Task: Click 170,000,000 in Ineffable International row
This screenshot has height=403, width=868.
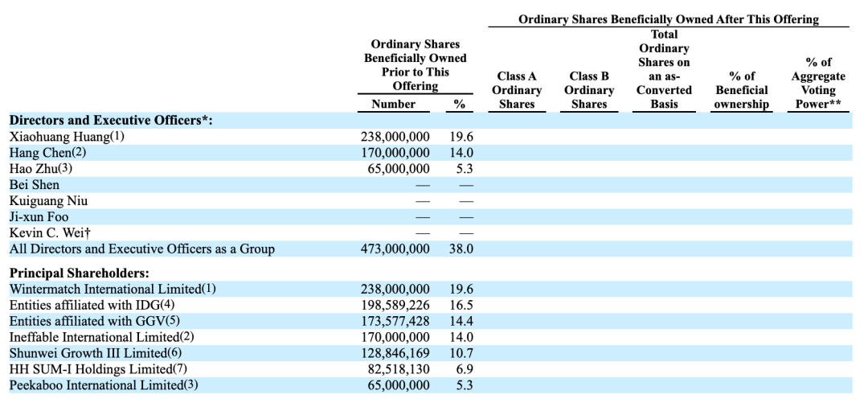Action: click(x=395, y=337)
